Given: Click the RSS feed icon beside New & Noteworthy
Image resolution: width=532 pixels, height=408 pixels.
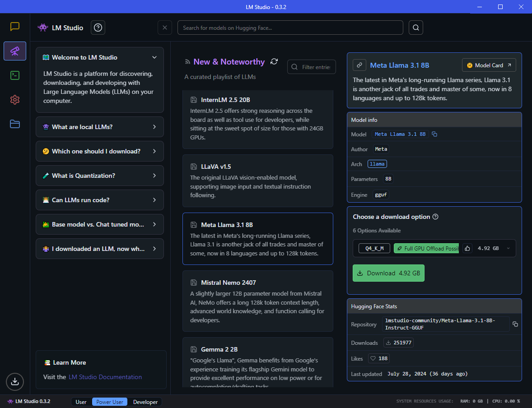Looking at the screenshot, I should coord(187,62).
